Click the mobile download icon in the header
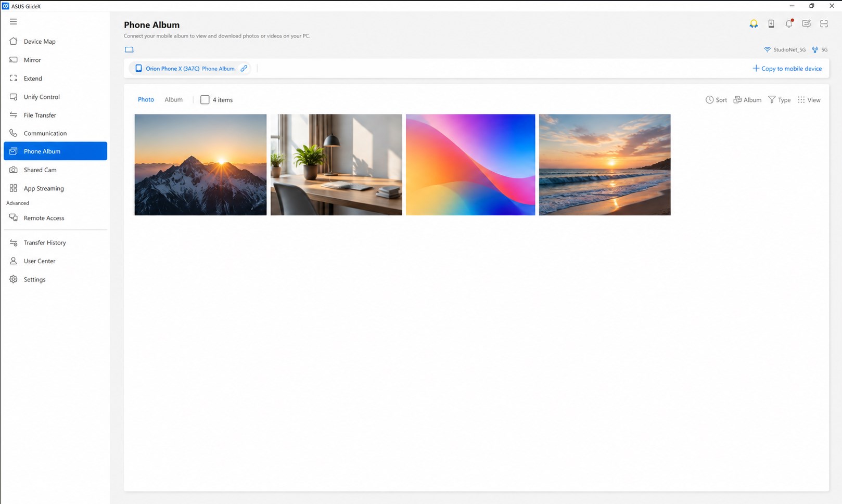The height and width of the screenshot is (504, 842). coord(771,24)
